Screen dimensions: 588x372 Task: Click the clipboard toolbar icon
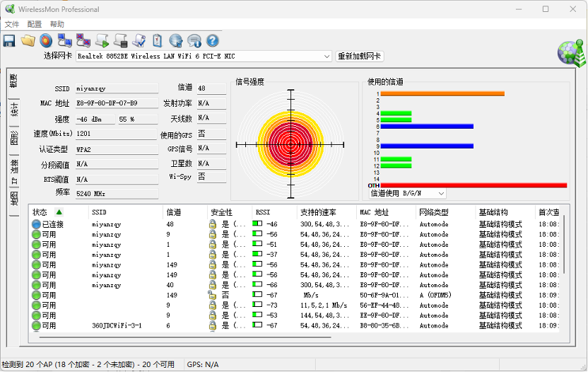click(158, 40)
